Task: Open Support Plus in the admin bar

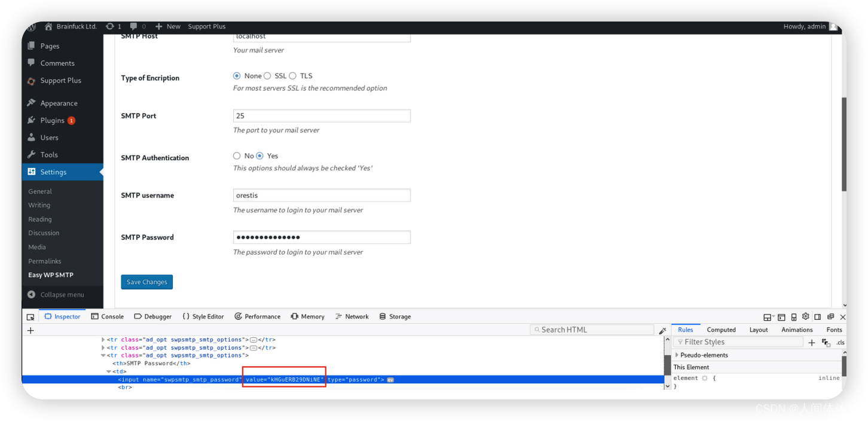Action: (207, 26)
